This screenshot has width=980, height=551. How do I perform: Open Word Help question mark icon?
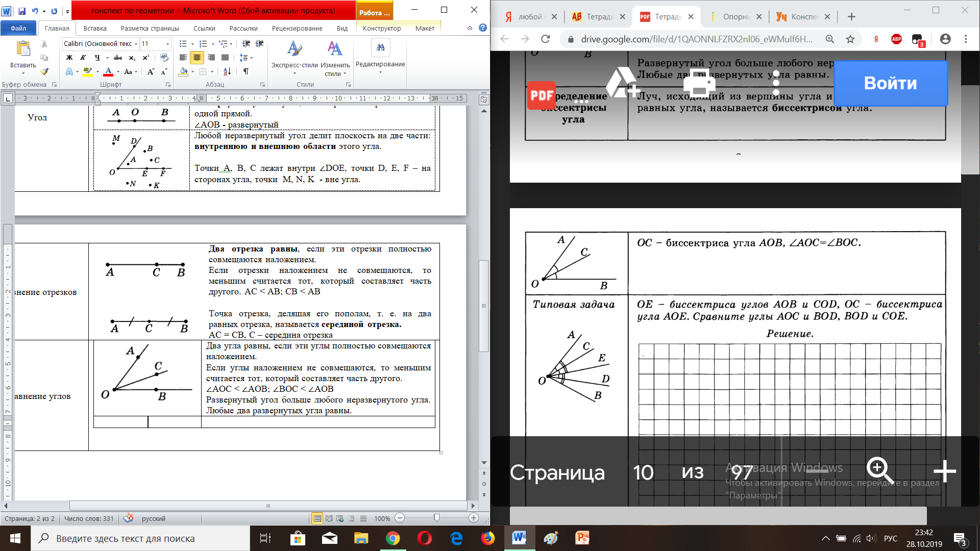(483, 28)
